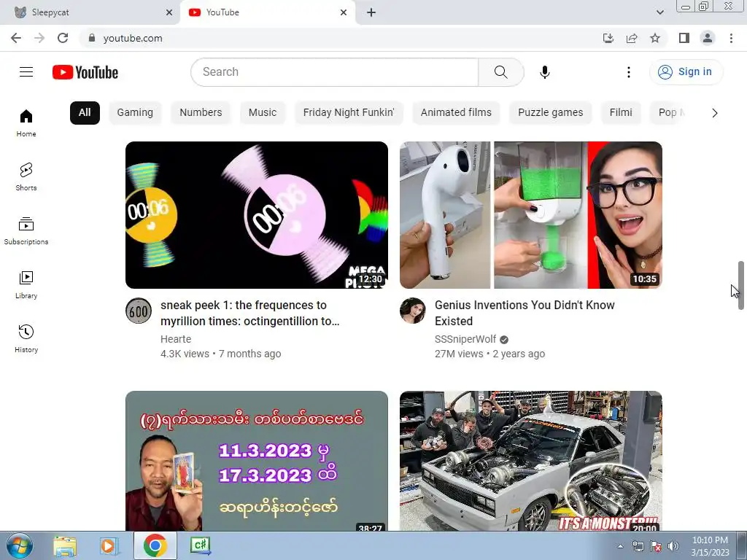747x560 pixels.
Task: Go to Home in the sidebar
Action: (26, 122)
